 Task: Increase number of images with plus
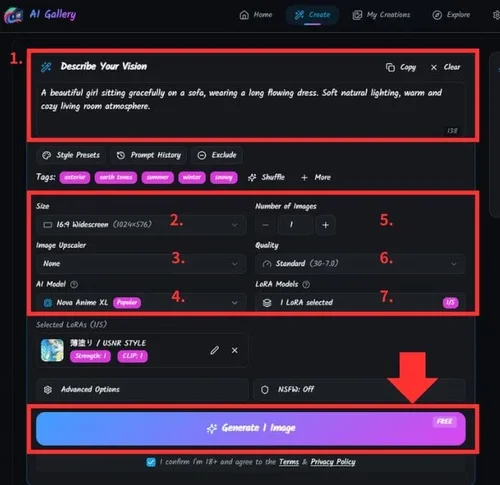(326, 225)
